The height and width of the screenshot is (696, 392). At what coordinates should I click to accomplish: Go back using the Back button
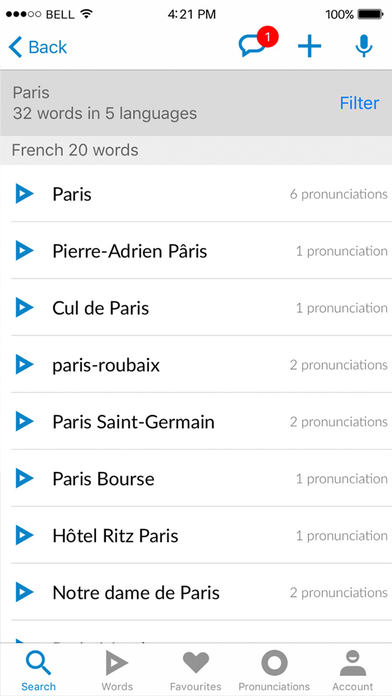click(38, 47)
